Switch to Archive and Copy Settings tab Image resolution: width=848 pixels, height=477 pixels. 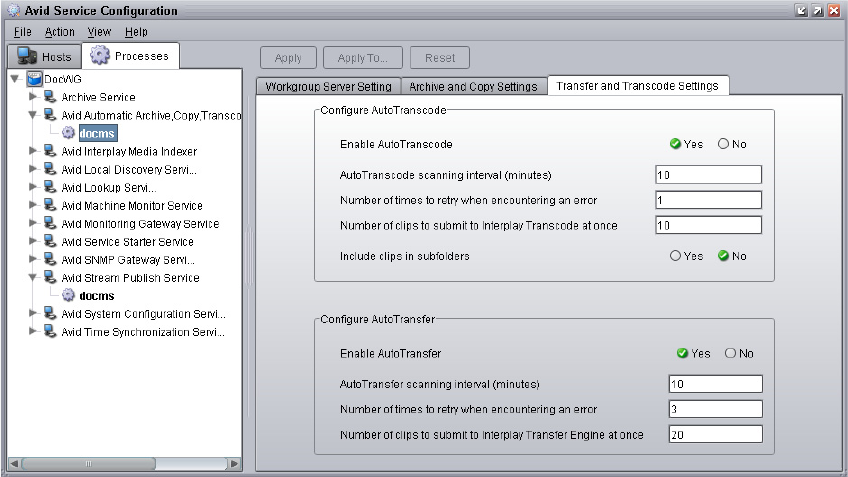[473, 87]
